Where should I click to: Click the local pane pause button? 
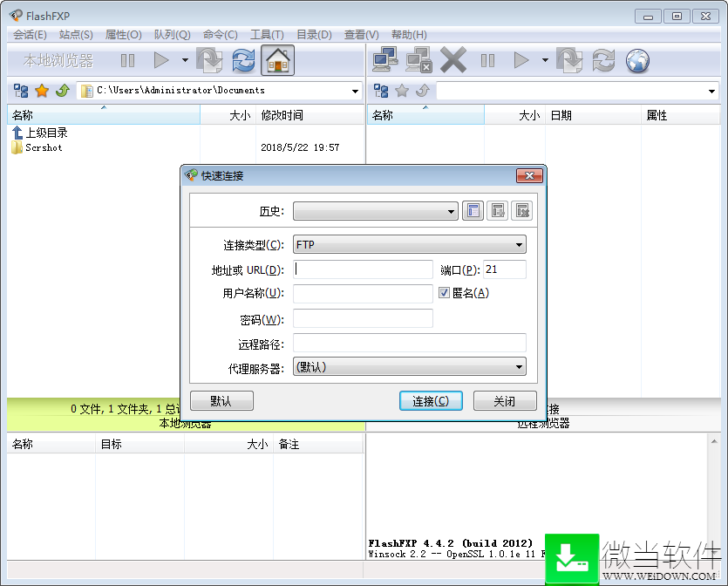(127, 60)
